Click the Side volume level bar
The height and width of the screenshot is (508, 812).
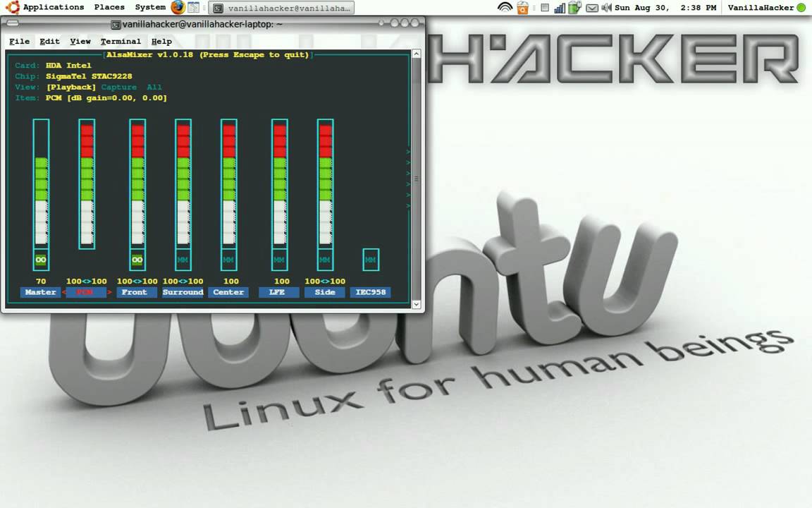click(x=325, y=184)
